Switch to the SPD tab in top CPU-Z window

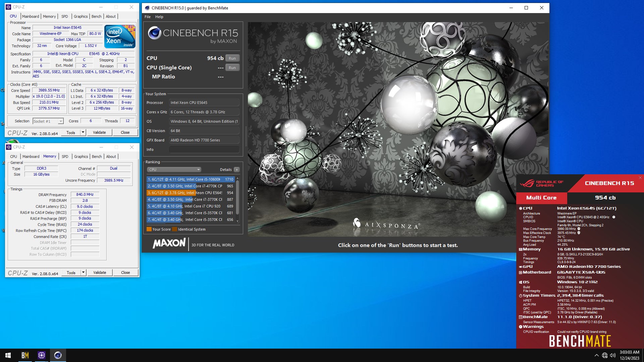[65, 16]
